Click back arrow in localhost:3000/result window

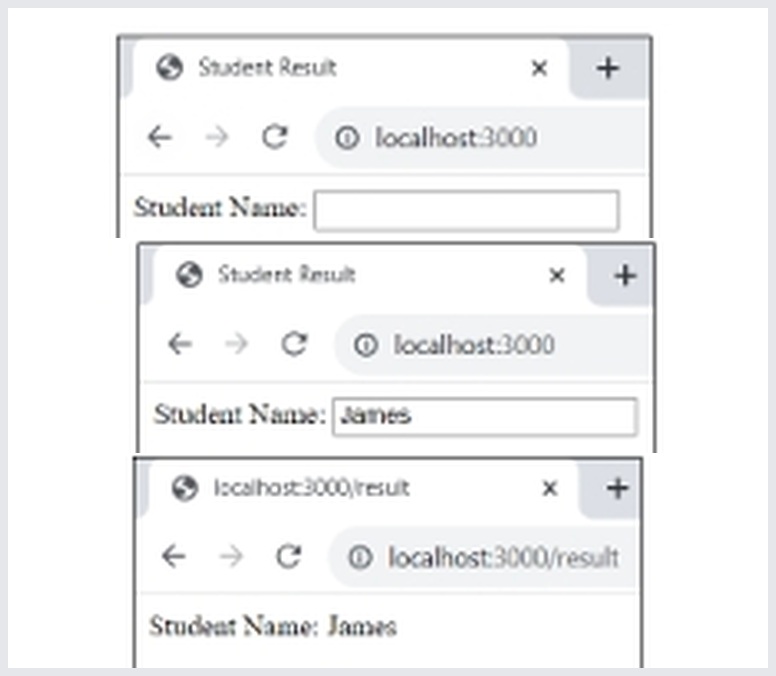point(174,556)
